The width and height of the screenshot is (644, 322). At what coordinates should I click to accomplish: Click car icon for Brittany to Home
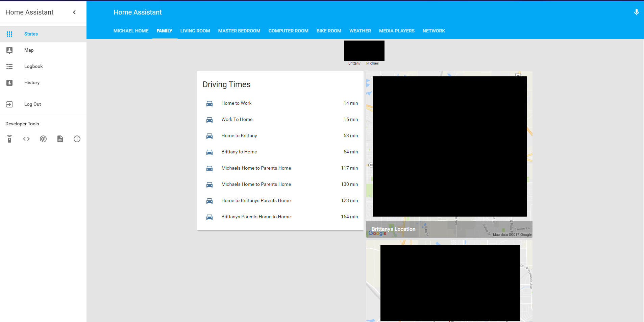coord(209,152)
